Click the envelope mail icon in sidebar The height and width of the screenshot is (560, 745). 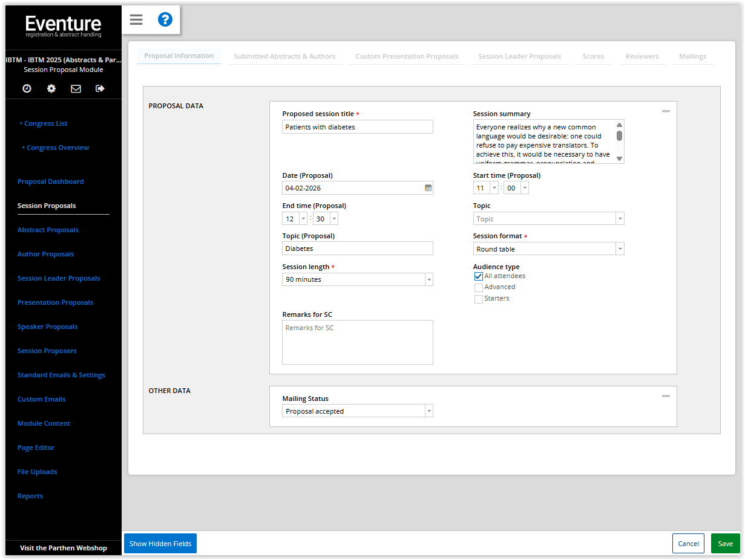[76, 88]
